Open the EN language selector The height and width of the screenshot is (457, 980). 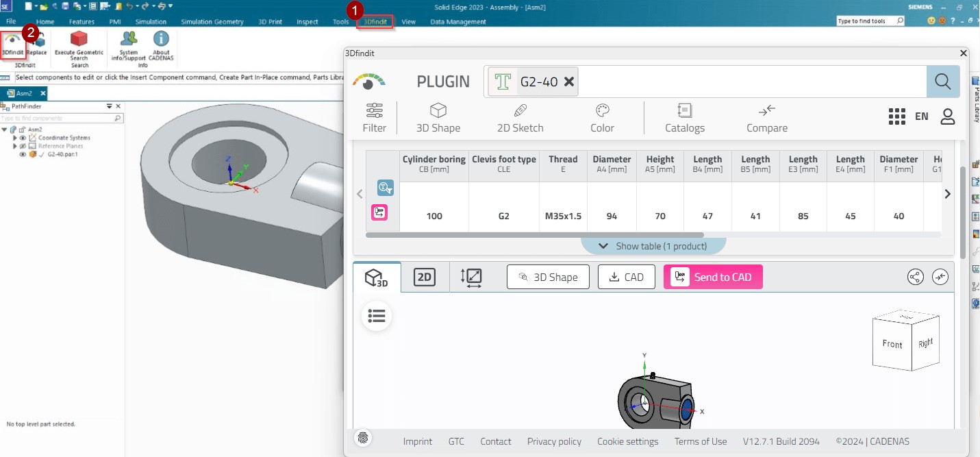(x=921, y=116)
